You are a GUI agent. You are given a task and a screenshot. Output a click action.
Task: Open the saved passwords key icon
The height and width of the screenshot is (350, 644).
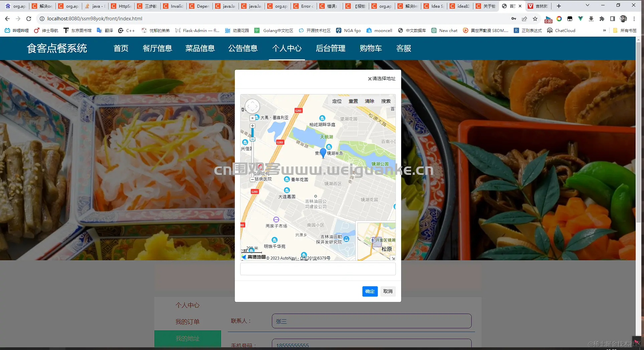514,19
